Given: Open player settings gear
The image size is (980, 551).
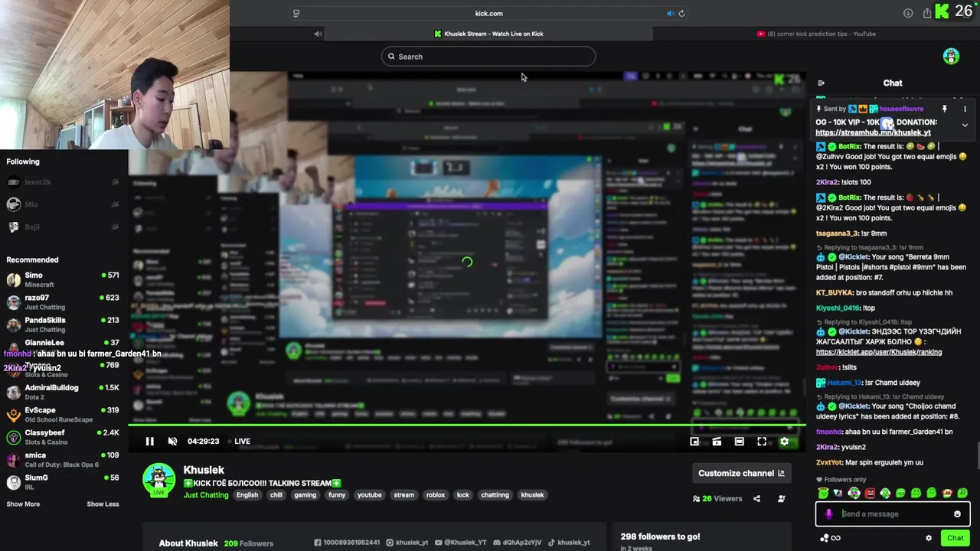Looking at the screenshot, I should tap(784, 442).
